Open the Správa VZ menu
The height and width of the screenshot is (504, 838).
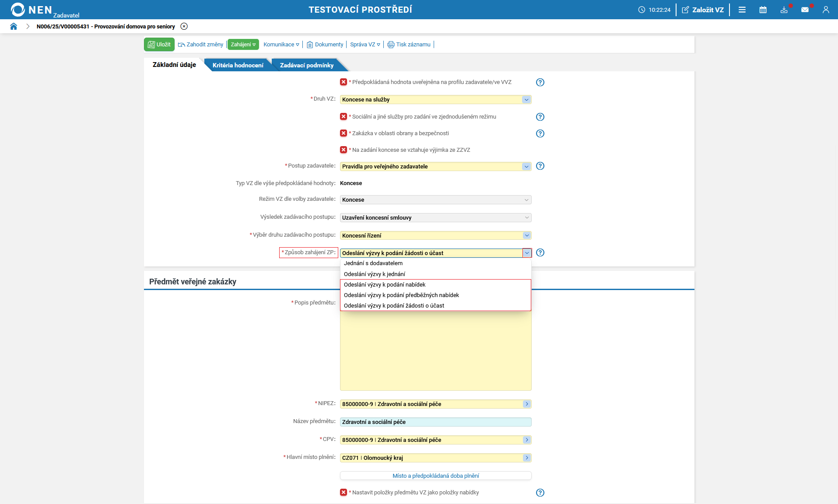point(365,45)
